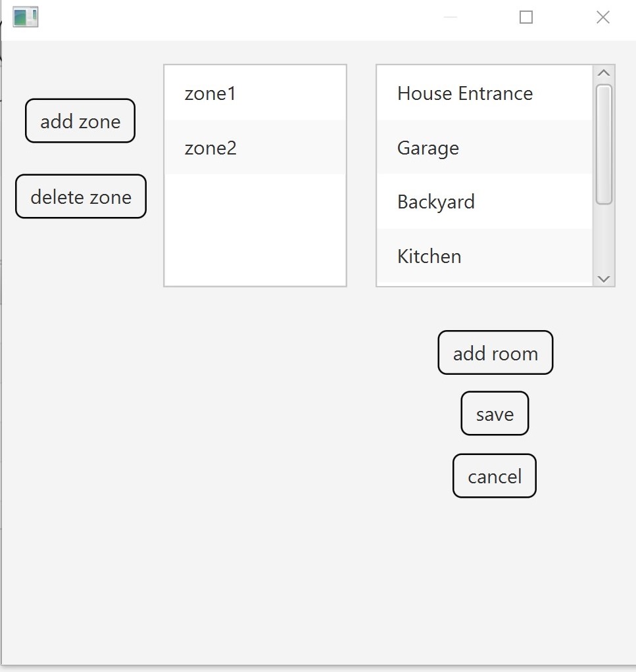This screenshot has width=636, height=672.
Task: Click the minimize window button
Action: click(449, 17)
